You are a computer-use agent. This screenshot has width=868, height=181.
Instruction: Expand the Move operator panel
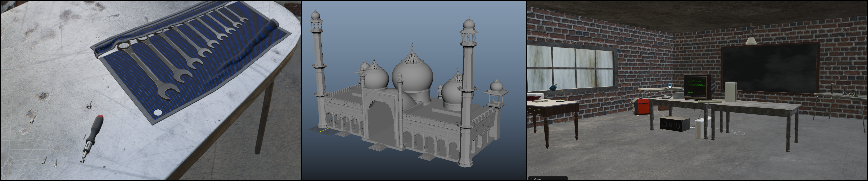[x=531, y=179]
